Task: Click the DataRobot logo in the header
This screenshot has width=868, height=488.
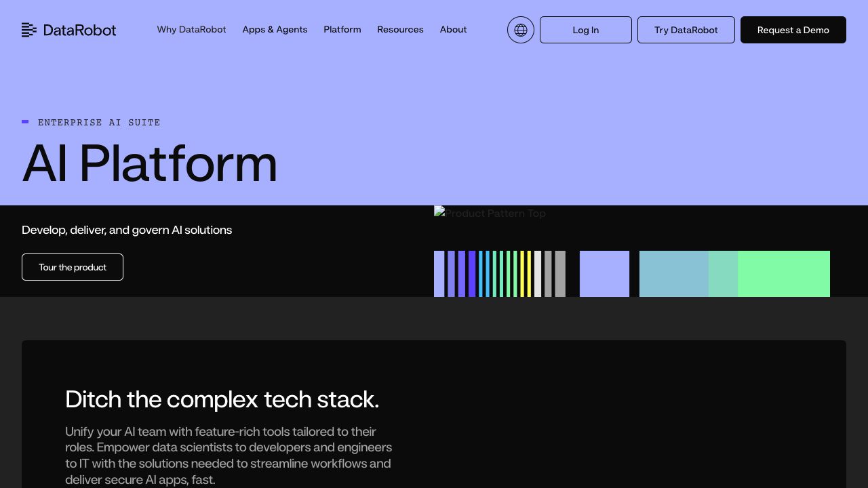Action: 68,30
